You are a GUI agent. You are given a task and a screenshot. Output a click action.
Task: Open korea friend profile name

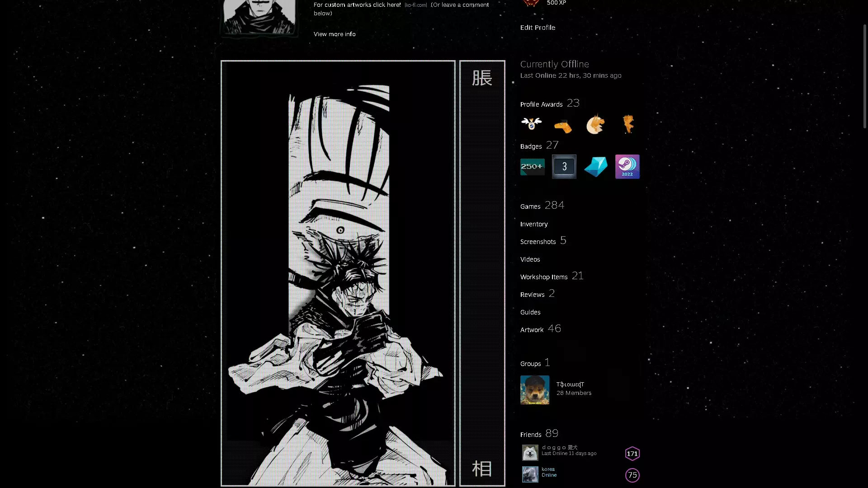[548, 469]
